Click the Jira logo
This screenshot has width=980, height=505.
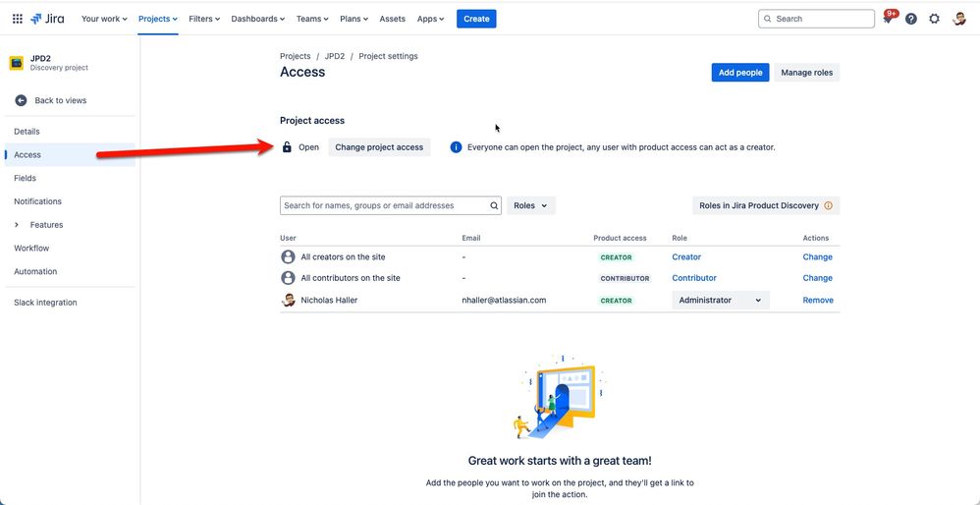tap(47, 19)
